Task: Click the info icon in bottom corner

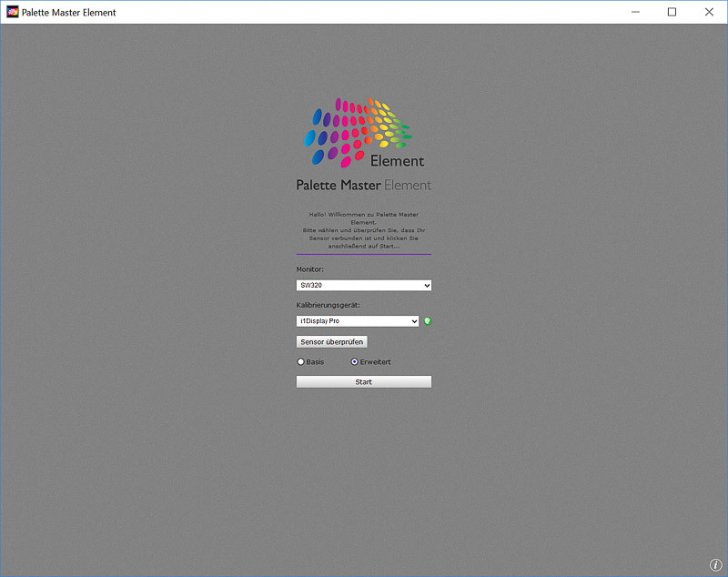Action: [715, 564]
